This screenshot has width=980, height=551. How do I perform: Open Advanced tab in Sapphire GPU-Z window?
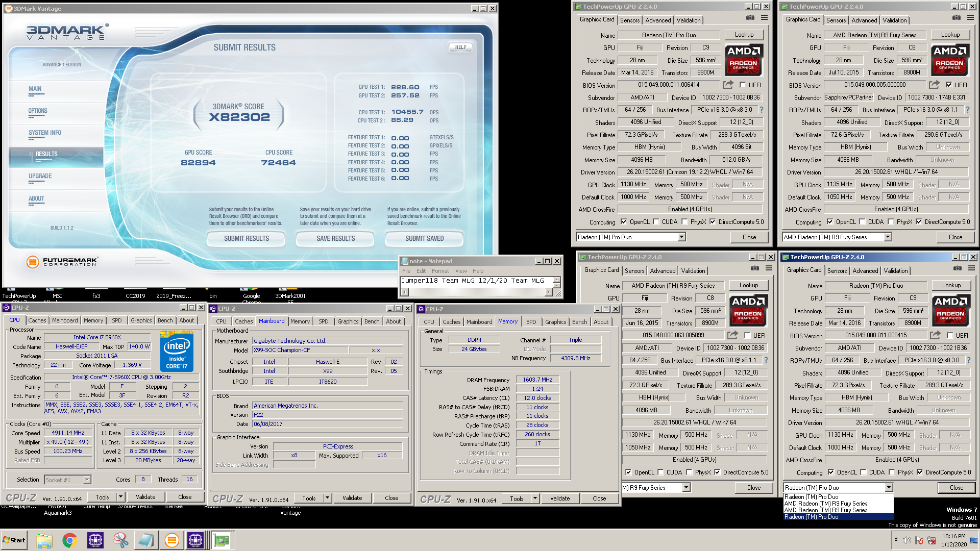pyautogui.click(x=865, y=20)
